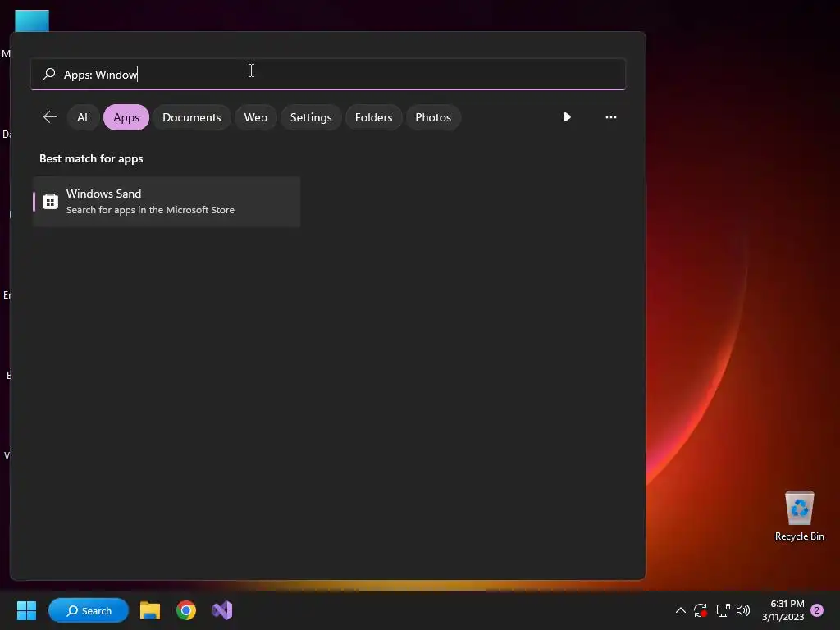Click the magnifier icon in the search box
840x630 pixels.
pyautogui.click(x=49, y=73)
